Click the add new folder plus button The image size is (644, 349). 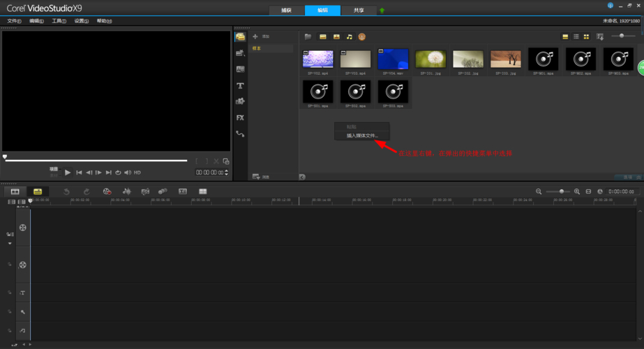(x=255, y=36)
